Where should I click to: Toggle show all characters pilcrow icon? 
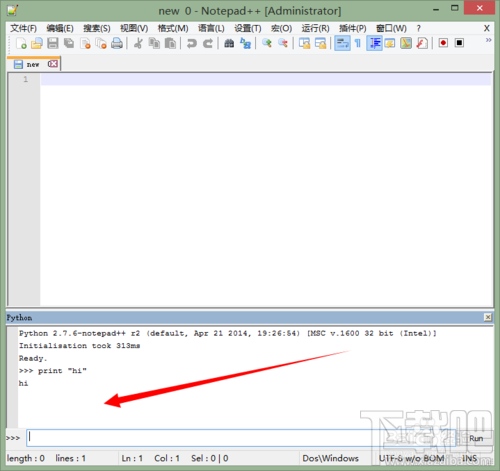click(x=358, y=43)
